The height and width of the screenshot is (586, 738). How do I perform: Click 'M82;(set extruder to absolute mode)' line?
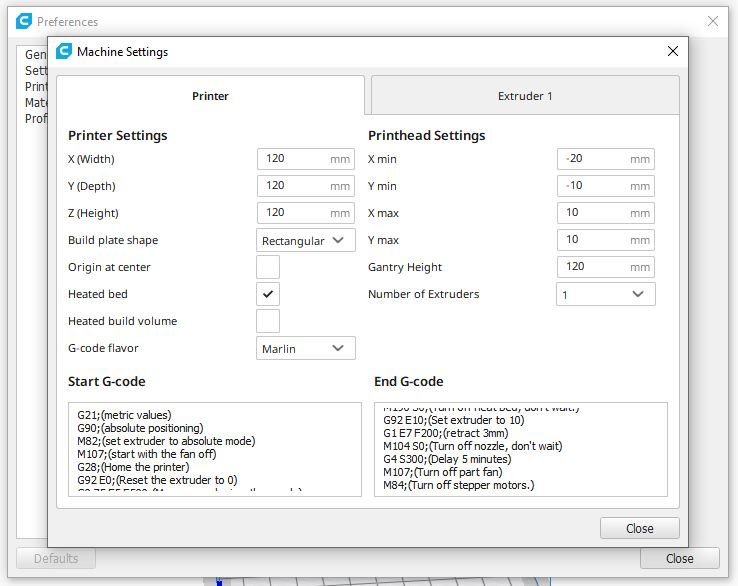(x=166, y=441)
